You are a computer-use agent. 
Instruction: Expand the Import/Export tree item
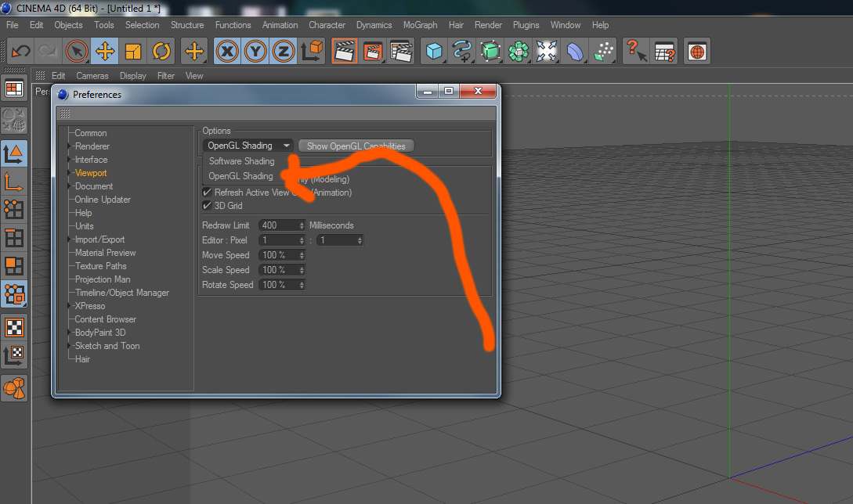click(69, 239)
